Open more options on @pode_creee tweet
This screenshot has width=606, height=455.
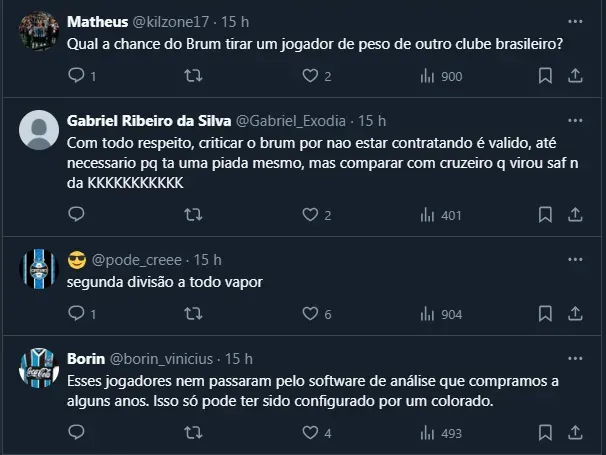(x=574, y=259)
